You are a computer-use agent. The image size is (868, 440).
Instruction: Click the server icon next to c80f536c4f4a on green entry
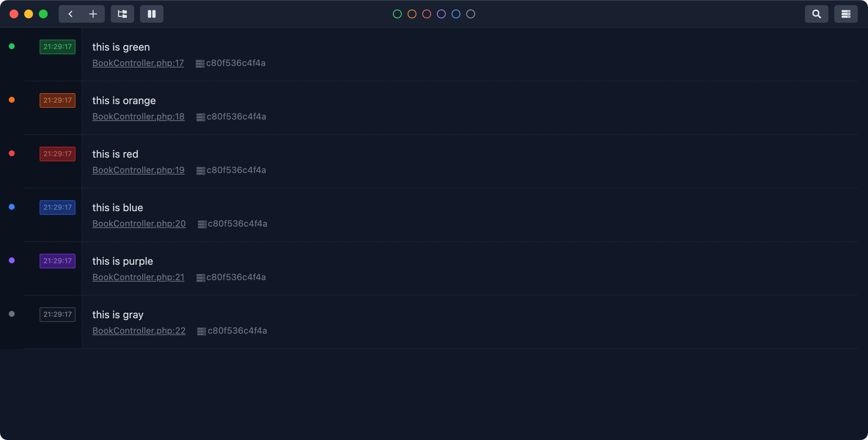pos(200,63)
